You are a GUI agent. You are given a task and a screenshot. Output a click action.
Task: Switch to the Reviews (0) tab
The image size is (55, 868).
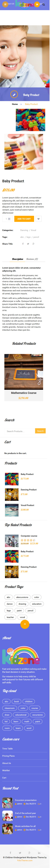[35, 259]
